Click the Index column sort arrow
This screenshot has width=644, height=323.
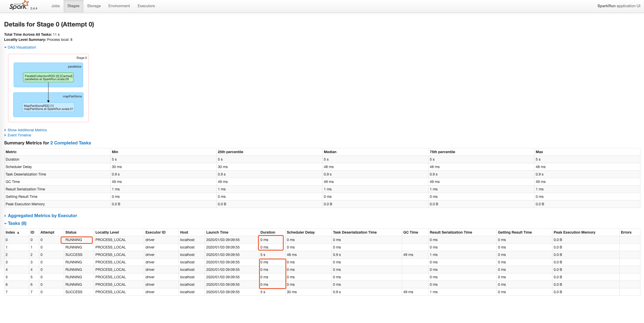18,233
